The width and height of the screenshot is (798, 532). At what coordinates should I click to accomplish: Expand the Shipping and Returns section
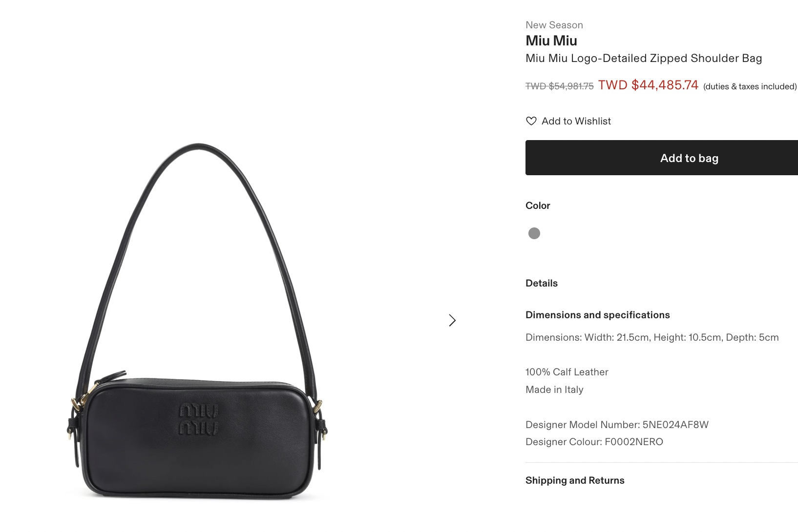pos(575,480)
